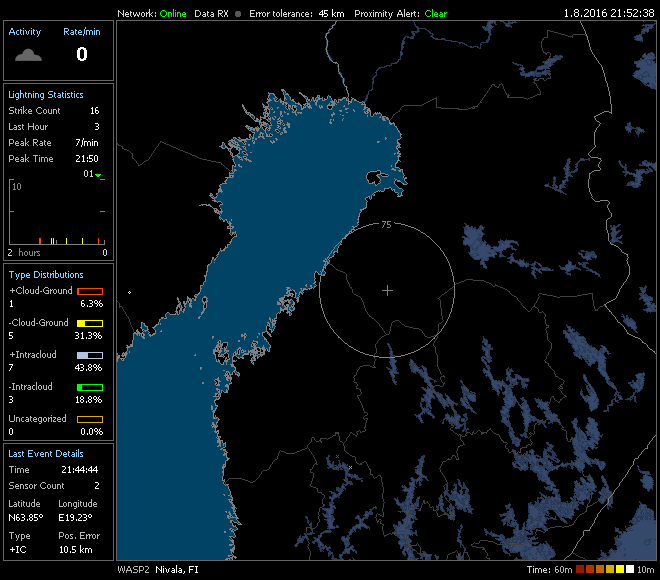Click the yellow strike marker on the map
This screenshot has height=580, width=660.
pos(350,467)
